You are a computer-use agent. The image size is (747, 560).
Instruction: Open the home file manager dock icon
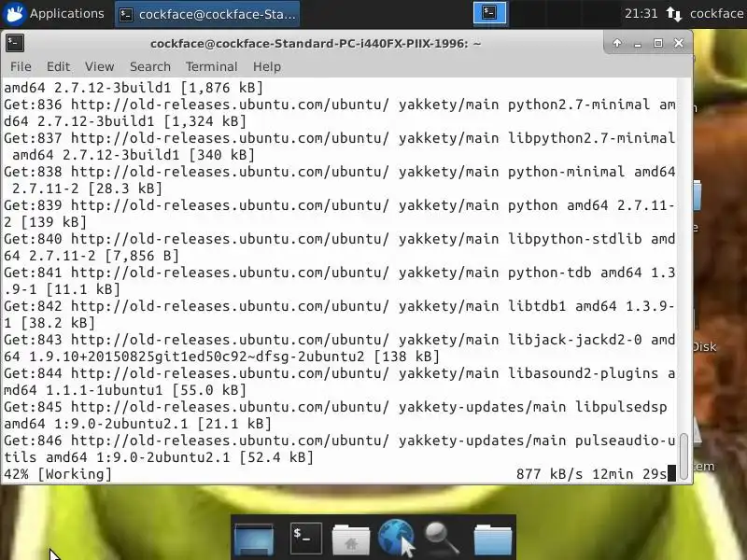(x=351, y=539)
